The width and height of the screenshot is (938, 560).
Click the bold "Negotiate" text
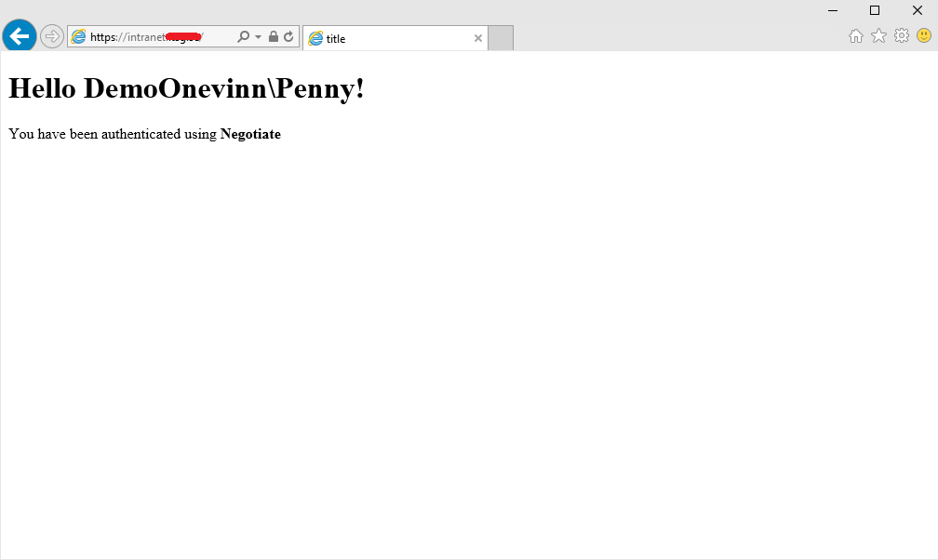pos(250,134)
